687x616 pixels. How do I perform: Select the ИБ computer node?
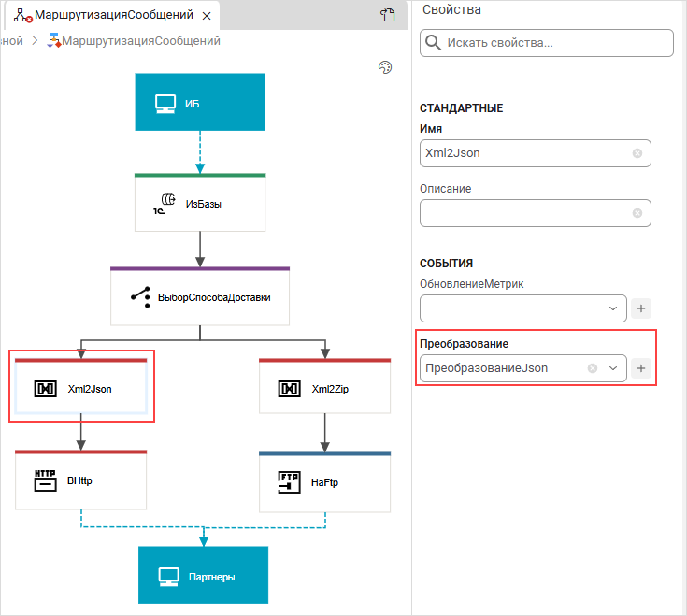200,102
